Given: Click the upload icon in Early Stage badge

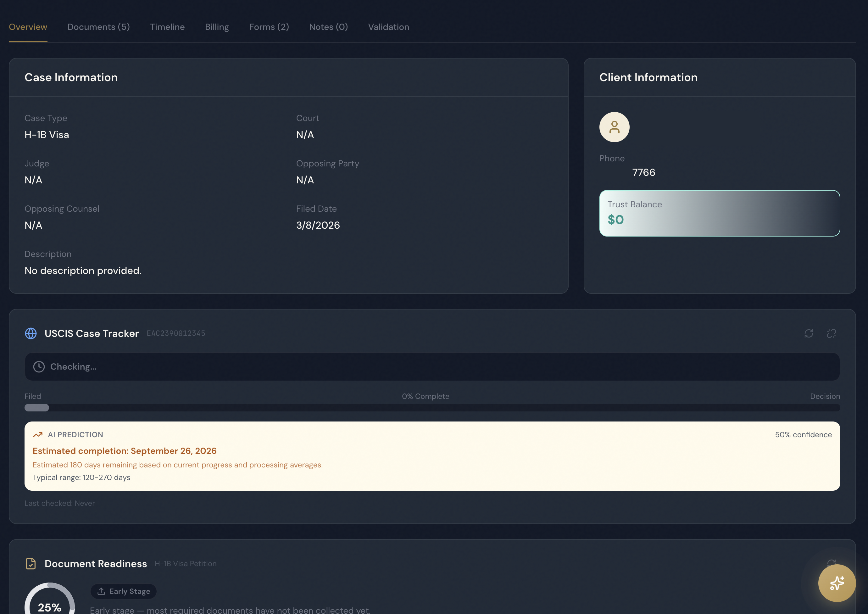Looking at the screenshot, I should [x=101, y=591].
